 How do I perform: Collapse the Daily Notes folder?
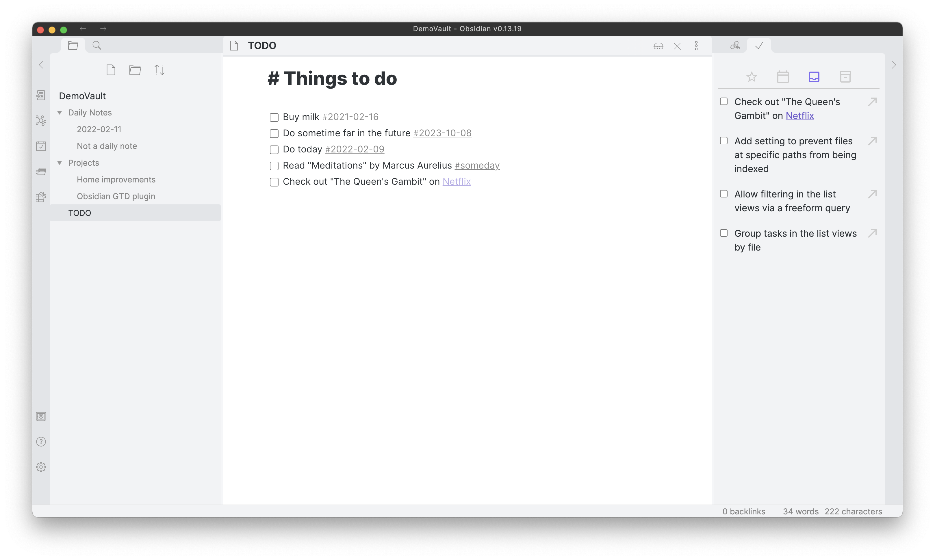[x=60, y=113]
